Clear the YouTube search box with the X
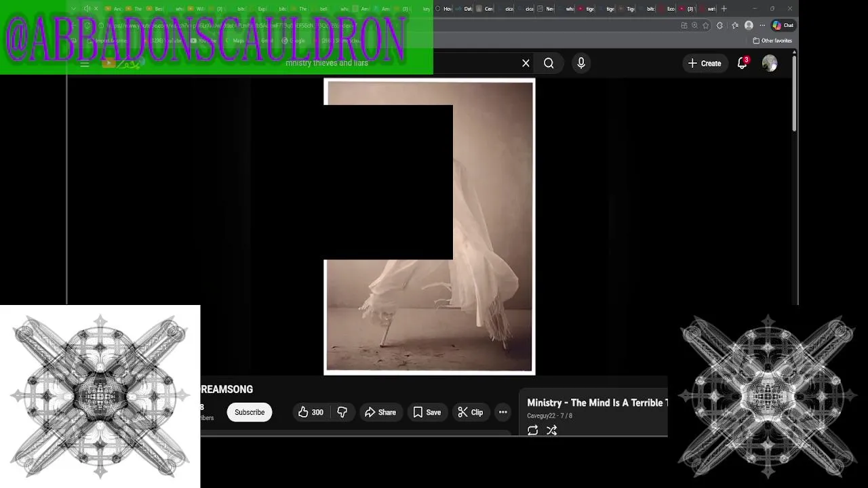This screenshot has width=868, height=488. coord(526,63)
